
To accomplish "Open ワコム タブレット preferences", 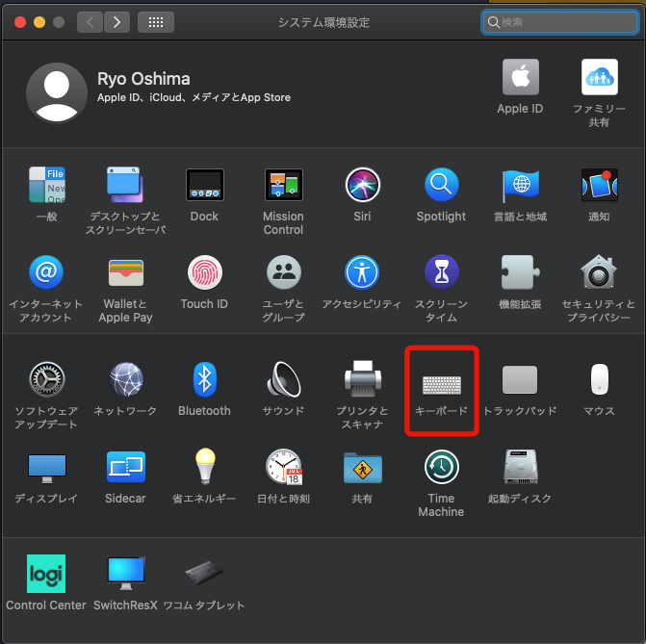I will 204,573.
